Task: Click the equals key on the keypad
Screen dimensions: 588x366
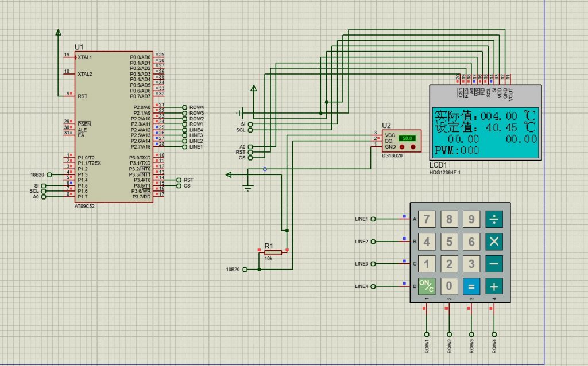Action: point(471,285)
